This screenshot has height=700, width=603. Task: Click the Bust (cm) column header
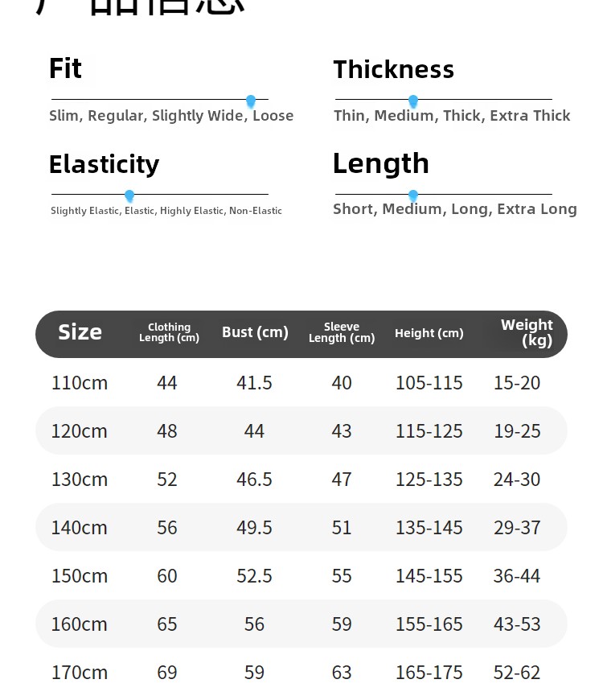point(255,332)
